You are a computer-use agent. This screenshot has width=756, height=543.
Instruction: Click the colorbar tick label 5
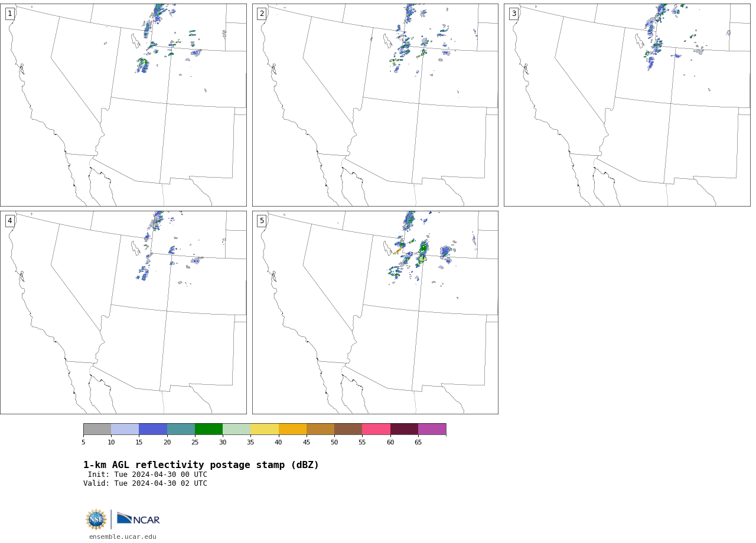[83, 442]
